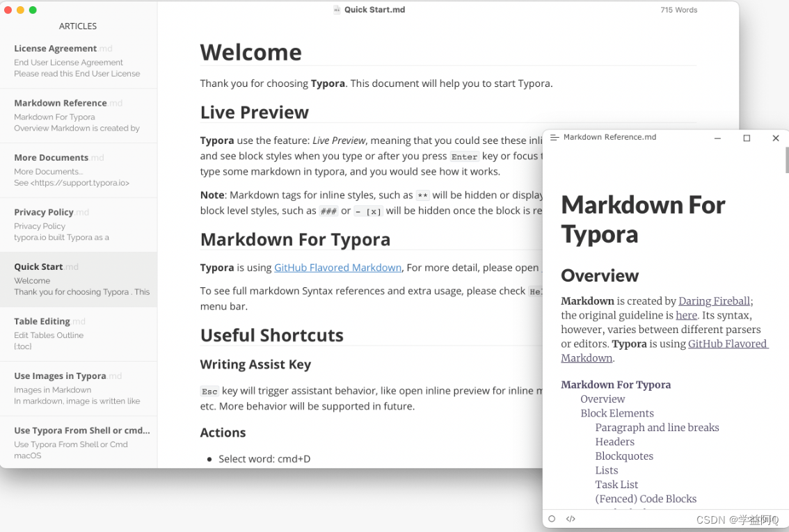The width and height of the screenshot is (789, 532).
Task: Jump to Block Elements in table of contents
Action: point(617,413)
